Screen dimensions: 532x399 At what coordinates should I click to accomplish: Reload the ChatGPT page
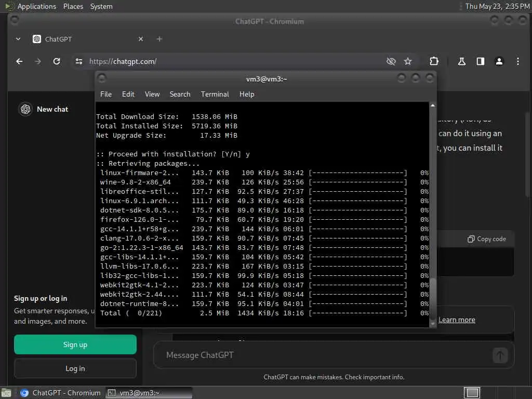coord(57,61)
